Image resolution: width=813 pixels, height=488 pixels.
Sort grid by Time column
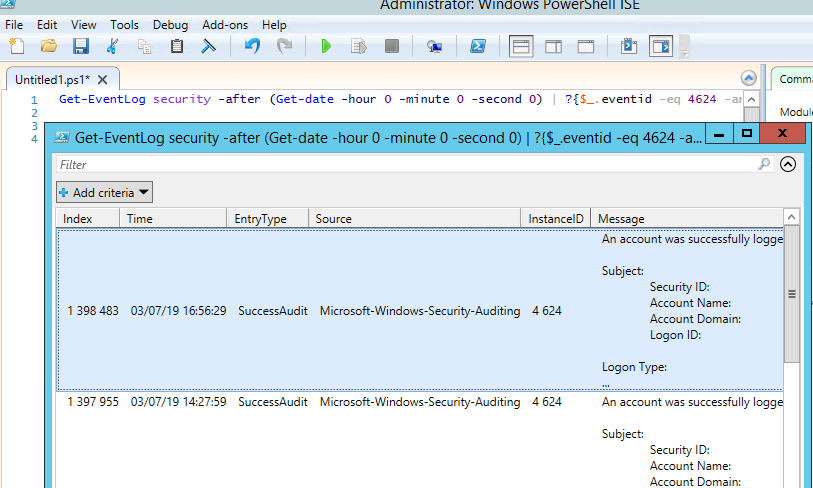click(173, 218)
